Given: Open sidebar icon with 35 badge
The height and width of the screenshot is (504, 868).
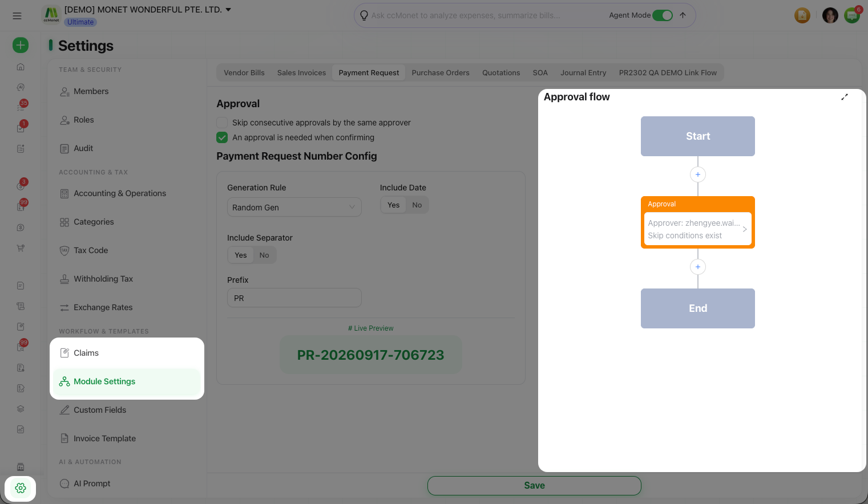Looking at the screenshot, I should pyautogui.click(x=21, y=107).
